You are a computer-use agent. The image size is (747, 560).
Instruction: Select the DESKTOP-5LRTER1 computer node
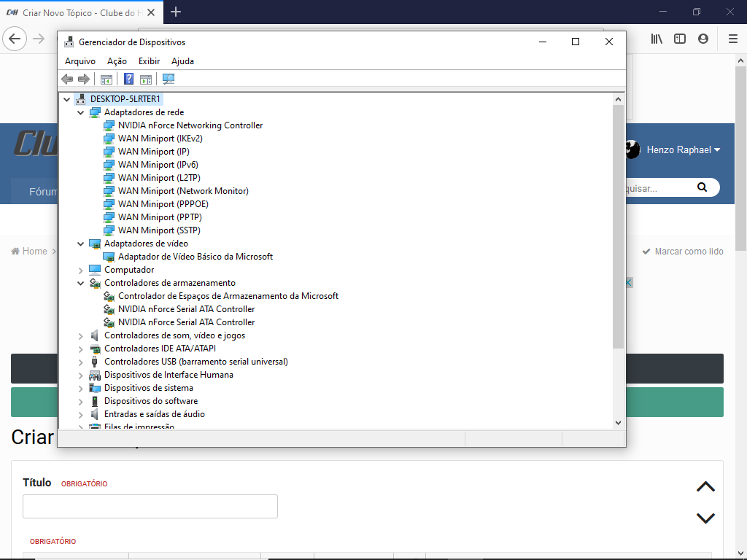pyautogui.click(x=125, y=99)
